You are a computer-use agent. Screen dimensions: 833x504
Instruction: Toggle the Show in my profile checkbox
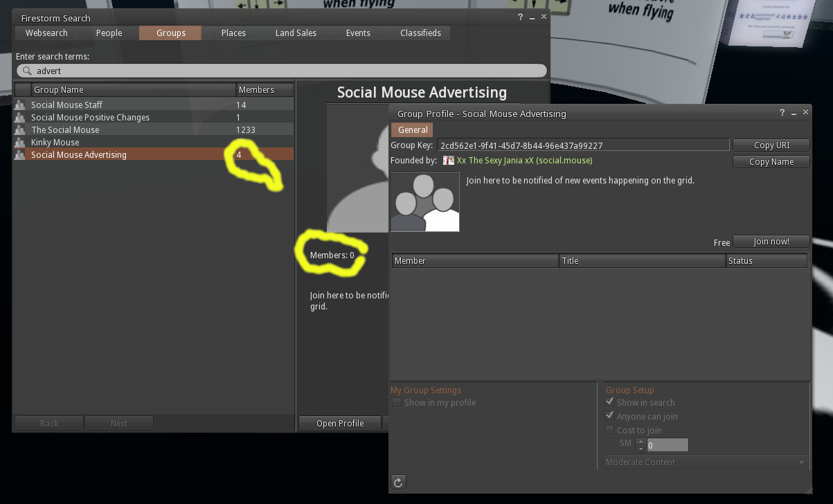[x=397, y=402]
